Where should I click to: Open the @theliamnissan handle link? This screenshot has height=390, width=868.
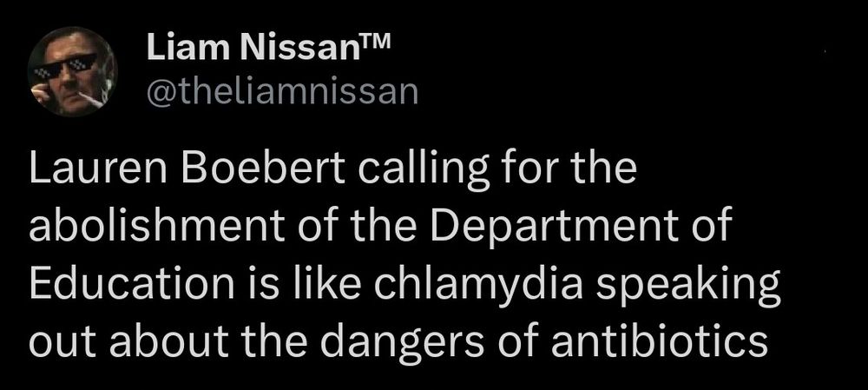pos(282,92)
